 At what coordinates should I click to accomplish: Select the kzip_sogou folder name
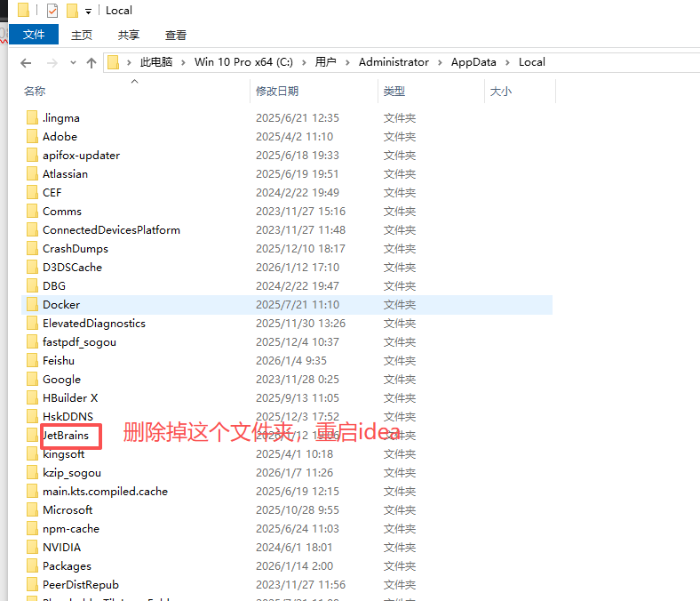72,473
